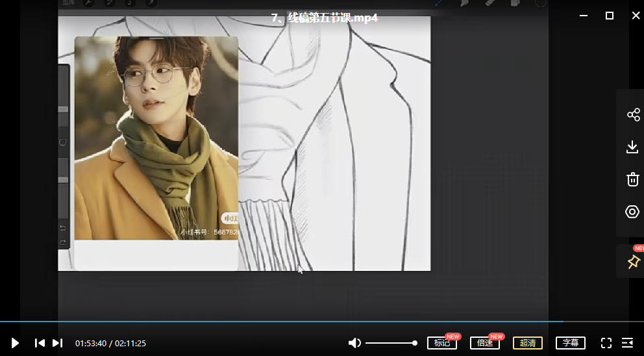The width and height of the screenshot is (644, 356).
Task: Pin the player window on top
Action: (633, 262)
